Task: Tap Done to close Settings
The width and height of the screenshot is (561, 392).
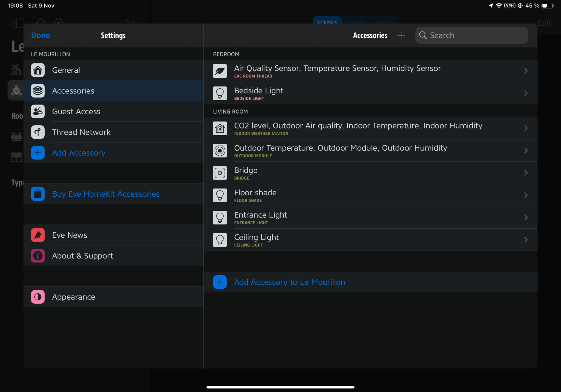Action: (41, 35)
